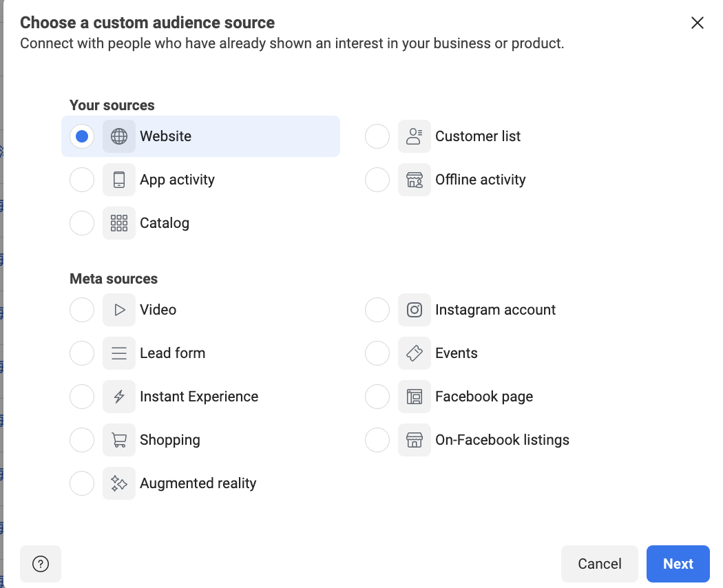Click the sparkles Augmented reality icon
Image resolution: width=723 pixels, height=588 pixels.
click(x=119, y=483)
